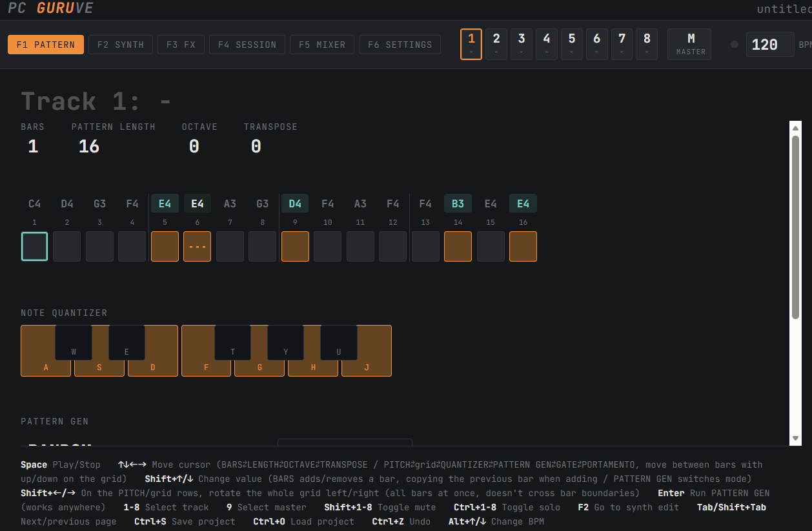Click the 120 BPM tempo field
This screenshot has height=531, width=812.
pyautogui.click(x=770, y=45)
